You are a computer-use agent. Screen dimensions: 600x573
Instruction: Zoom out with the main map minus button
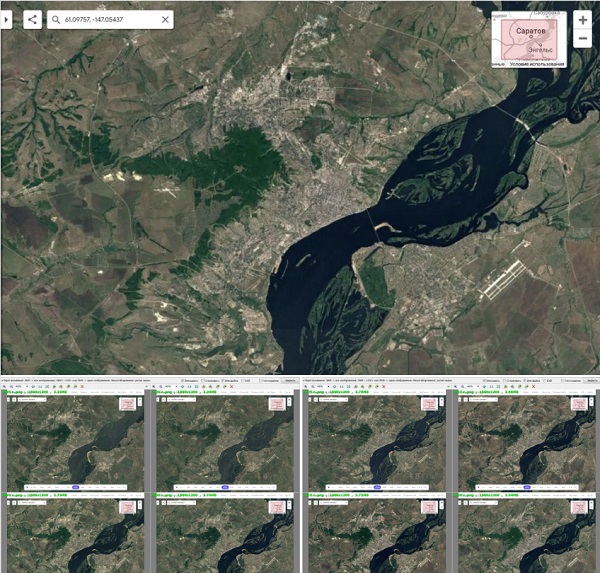(582, 38)
